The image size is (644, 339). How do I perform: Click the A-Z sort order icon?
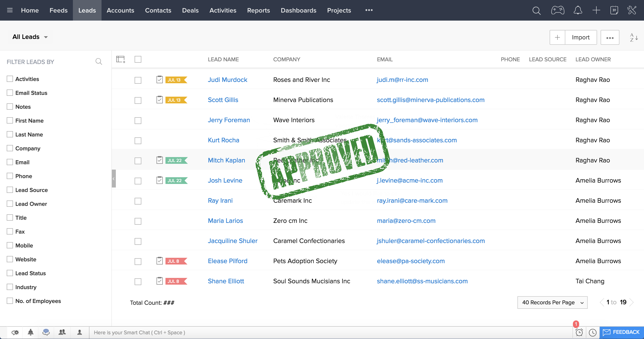[x=633, y=38]
